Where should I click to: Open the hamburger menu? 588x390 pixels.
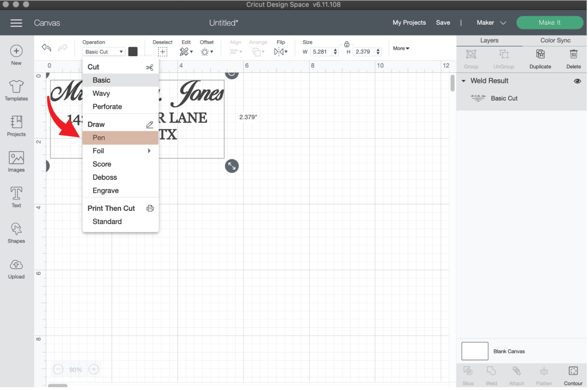tap(16, 23)
